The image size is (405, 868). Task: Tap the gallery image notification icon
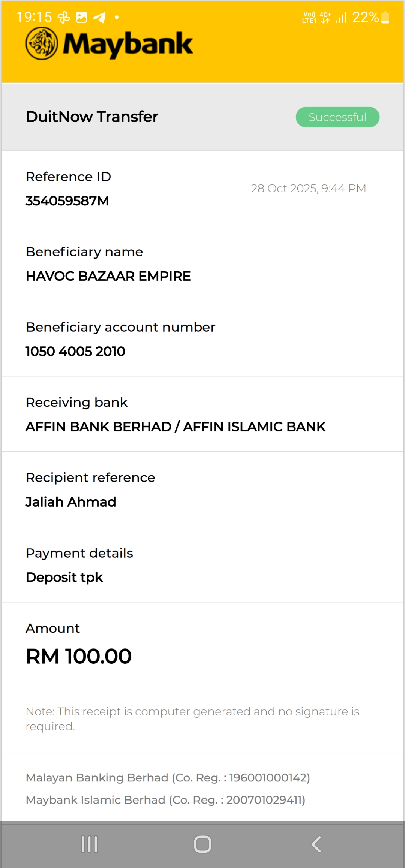(x=81, y=18)
